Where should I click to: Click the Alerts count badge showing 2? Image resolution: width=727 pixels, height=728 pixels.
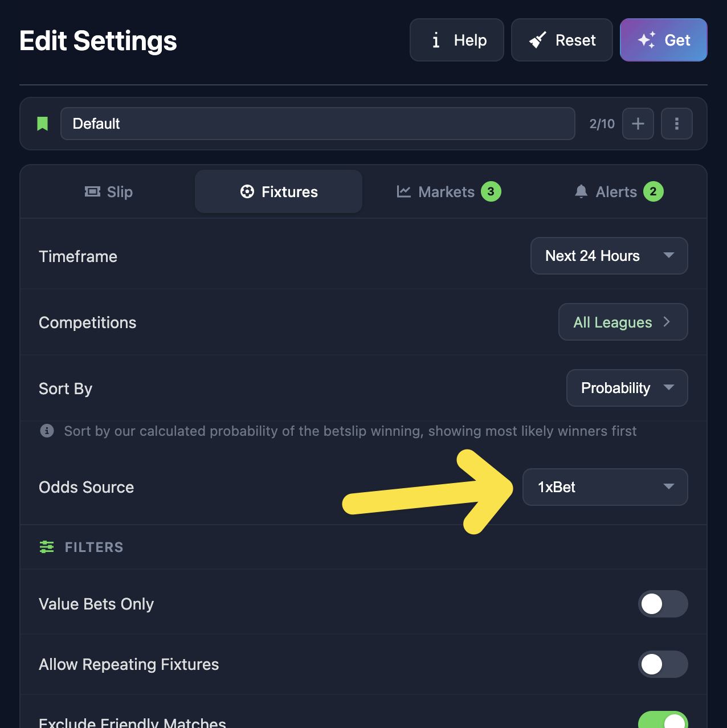[x=653, y=191]
